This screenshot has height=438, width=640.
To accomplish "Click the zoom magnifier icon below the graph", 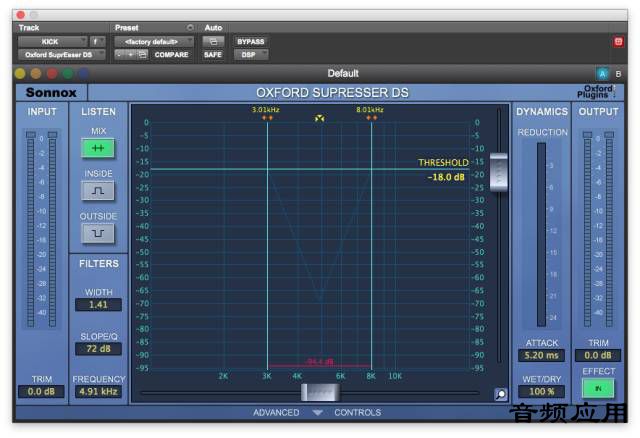I will click(501, 394).
